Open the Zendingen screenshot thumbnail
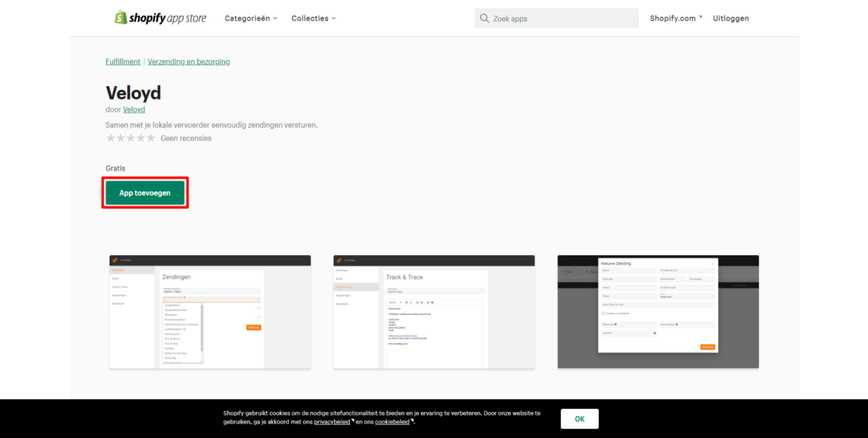 tap(210, 312)
